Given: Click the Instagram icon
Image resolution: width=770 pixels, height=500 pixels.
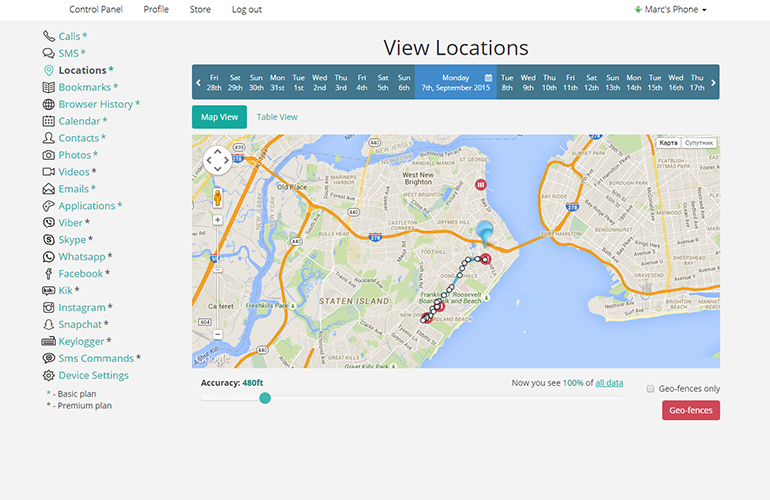Looking at the screenshot, I should pyautogui.click(x=49, y=307).
